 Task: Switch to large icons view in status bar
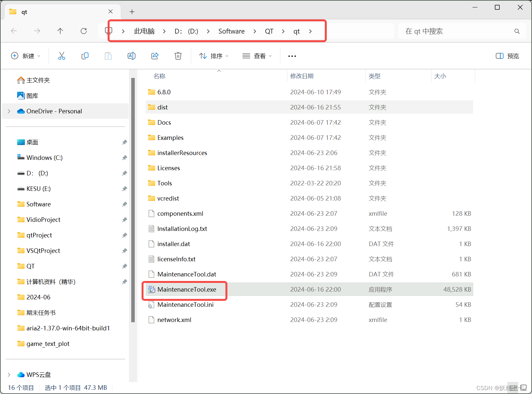coord(523,388)
